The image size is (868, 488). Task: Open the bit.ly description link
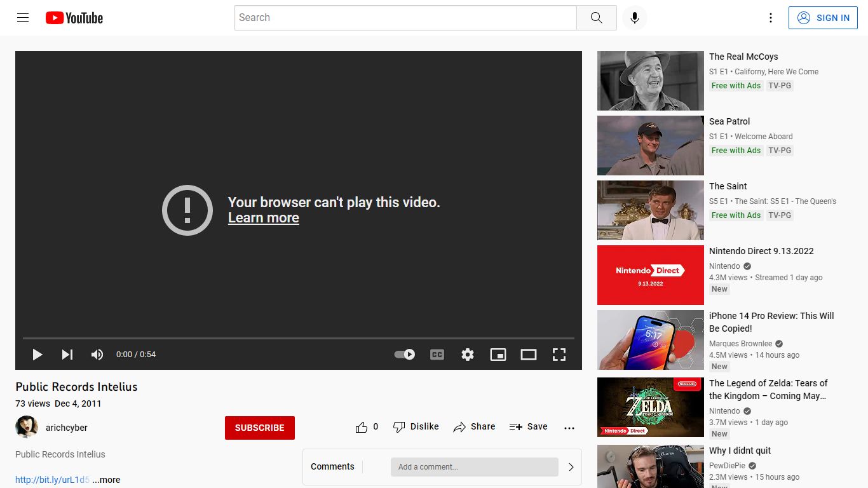tap(52, 480)
